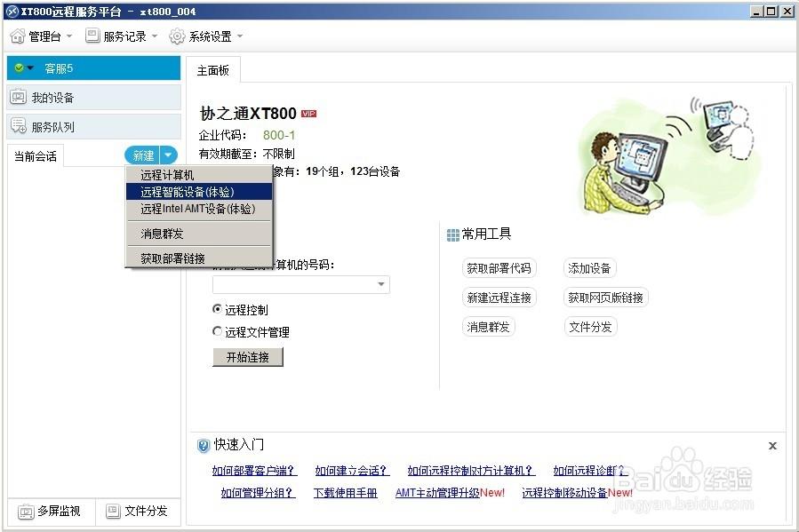799x532 pixels.
Task: Close the 快速入门 panel
Action: tap(772, 444)
